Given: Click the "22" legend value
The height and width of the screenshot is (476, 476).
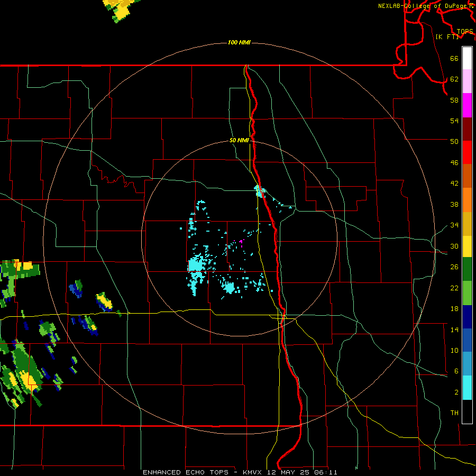Looking at the screenshot, I should click(x=454, y=288).
